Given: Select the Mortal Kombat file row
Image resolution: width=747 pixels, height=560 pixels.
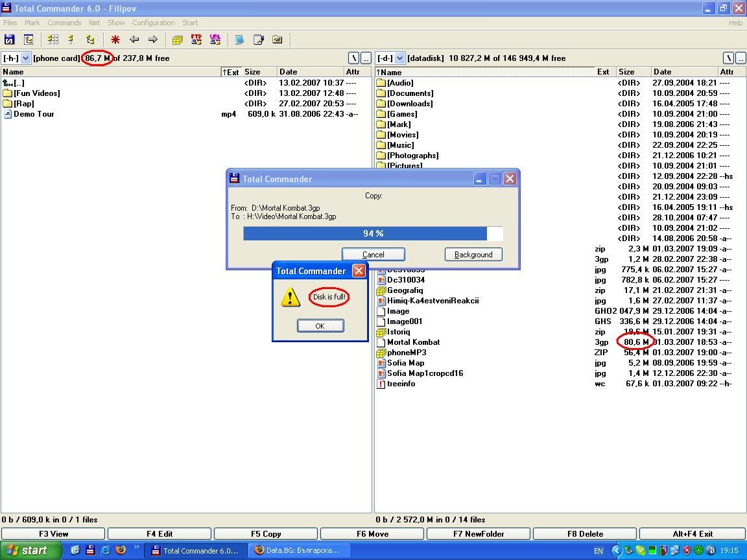Looking at the screenshot, I should pyautogui.click(x=560, y=342).
